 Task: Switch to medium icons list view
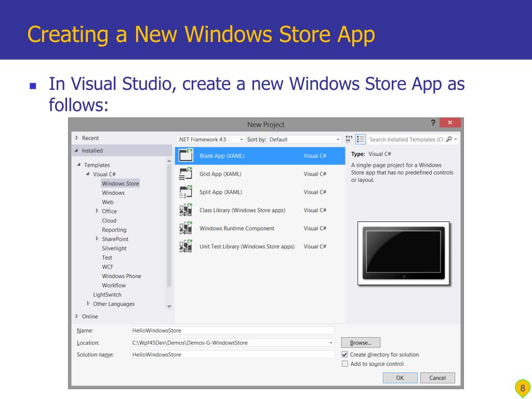(360, 139)
